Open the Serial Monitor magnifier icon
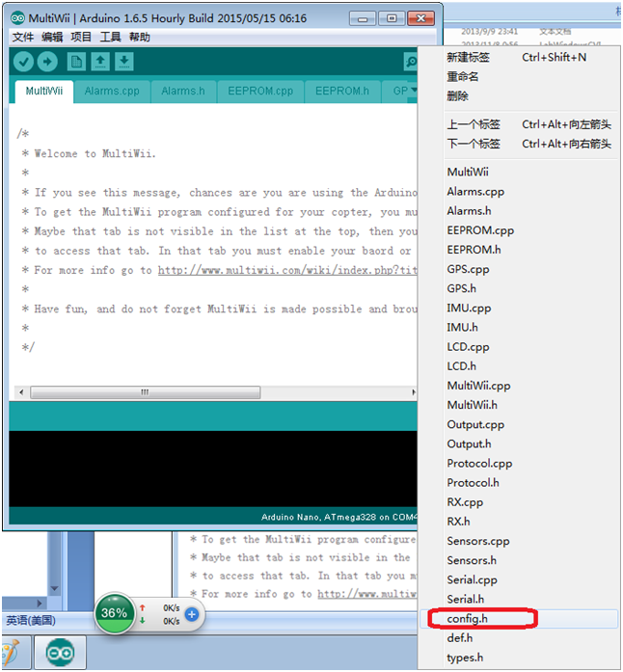Image resolution: width=623 pixels, height=672 pixels. pos(410,62)
